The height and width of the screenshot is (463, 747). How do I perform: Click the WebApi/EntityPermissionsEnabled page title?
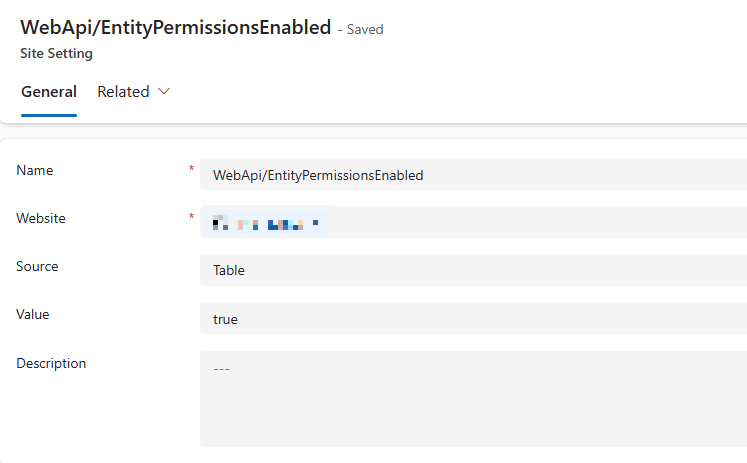pos(175,28)
